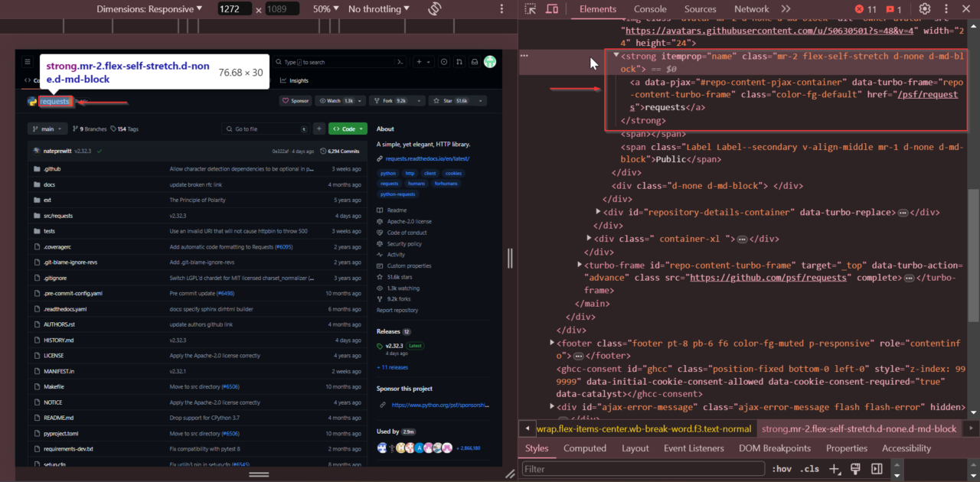Open DevTools customize three-dot menu

point(945,9)
